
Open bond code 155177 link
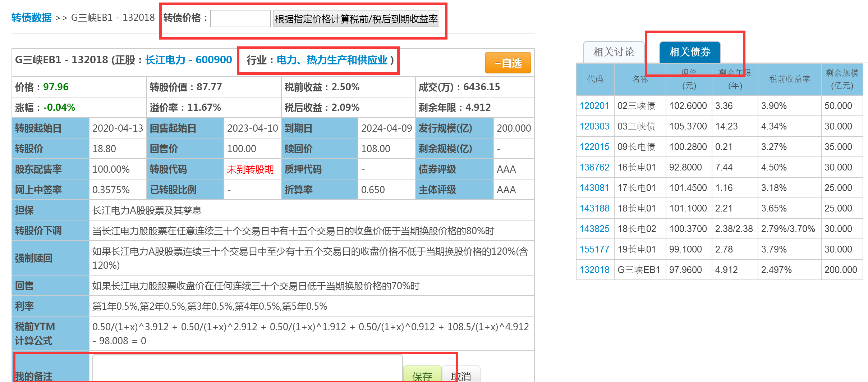(594, 249)
